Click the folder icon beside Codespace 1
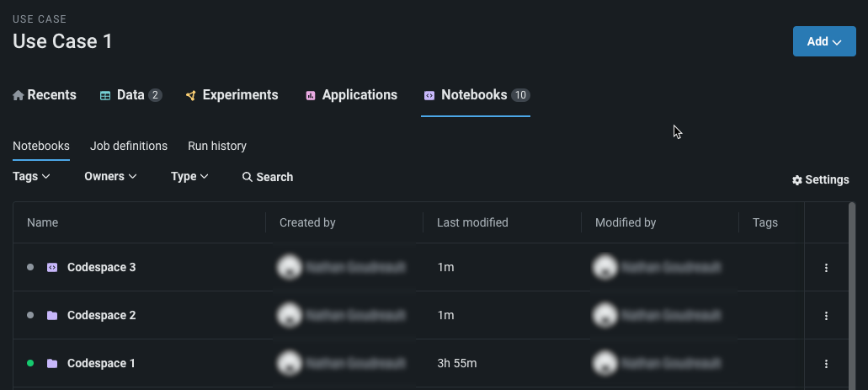This screenshot has height=390, width=868. 52,363
